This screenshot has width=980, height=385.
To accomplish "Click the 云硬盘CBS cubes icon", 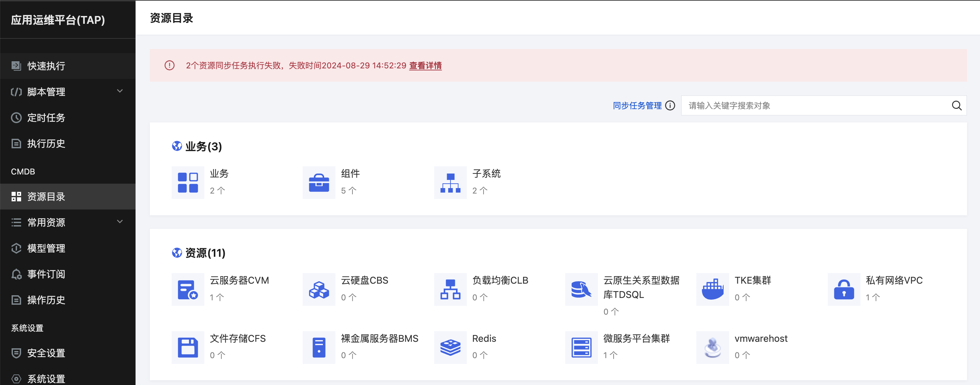I will tap(319, 290).
